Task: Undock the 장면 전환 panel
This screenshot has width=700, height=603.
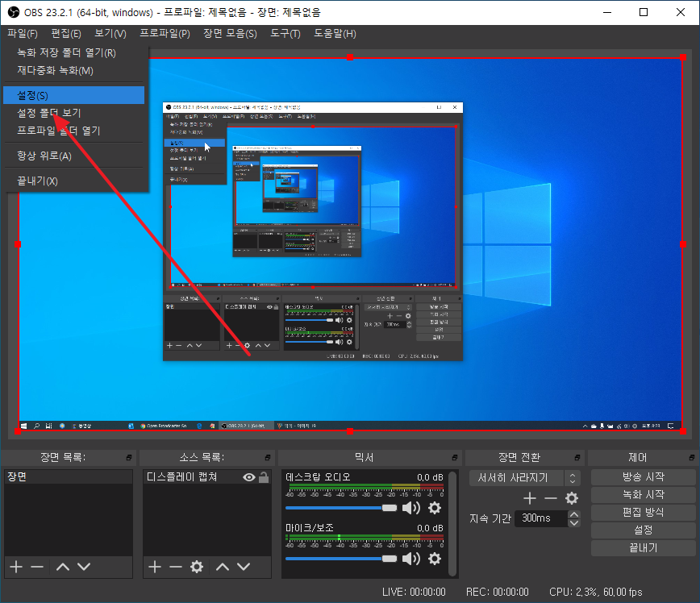Action: (x=577, y=458)
